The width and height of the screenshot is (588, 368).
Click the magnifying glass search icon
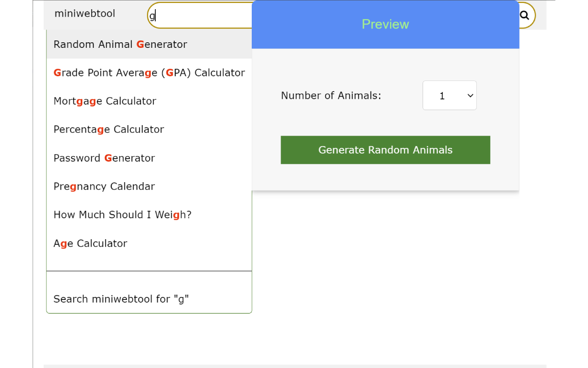tap(524, 15)
